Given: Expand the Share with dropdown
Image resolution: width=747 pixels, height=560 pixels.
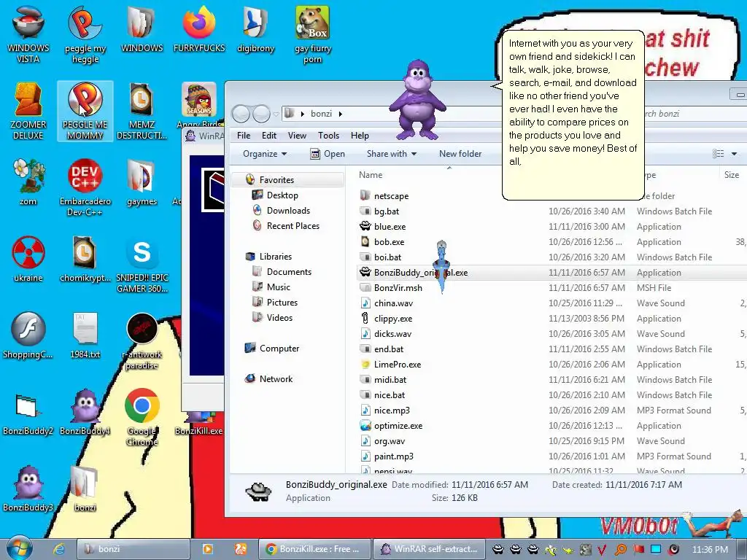Looking at the screenshot, I should pos(392,153).
